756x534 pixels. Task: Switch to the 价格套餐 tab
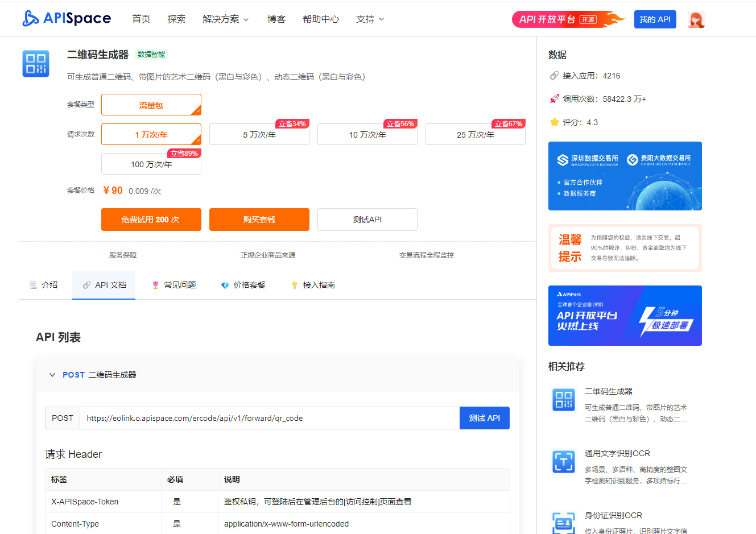pos(243,285)
